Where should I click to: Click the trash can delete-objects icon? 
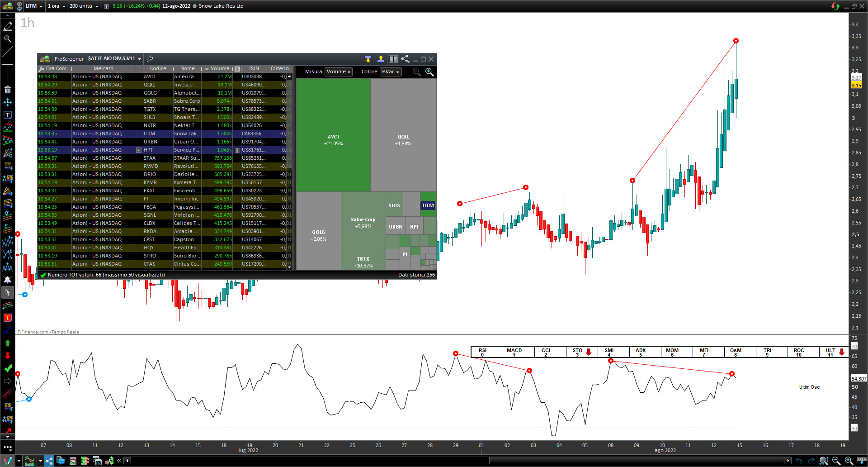[8, 90]
